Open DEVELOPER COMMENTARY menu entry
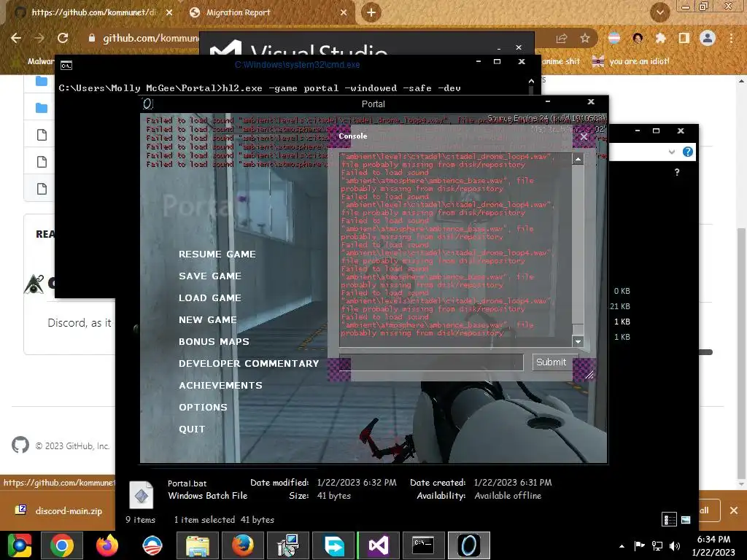The image size is (747, 560). [249, 364]
